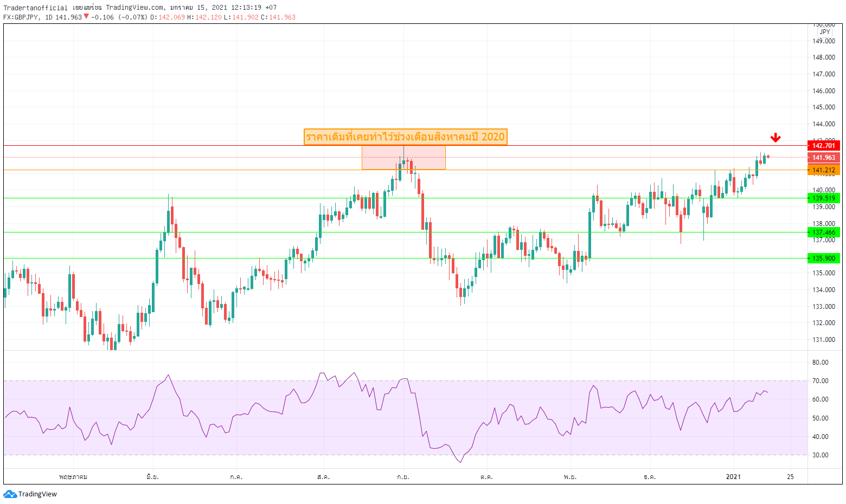This screenshot has width=846, height=504.
Task: Click the open value O:142.069
Action: pyautogui.click(x=168, y=17)
